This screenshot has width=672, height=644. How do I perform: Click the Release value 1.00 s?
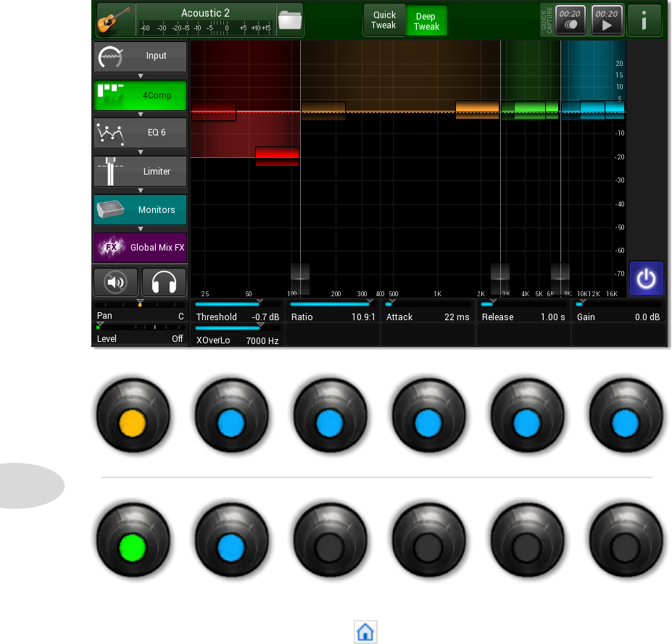[553, 317]
